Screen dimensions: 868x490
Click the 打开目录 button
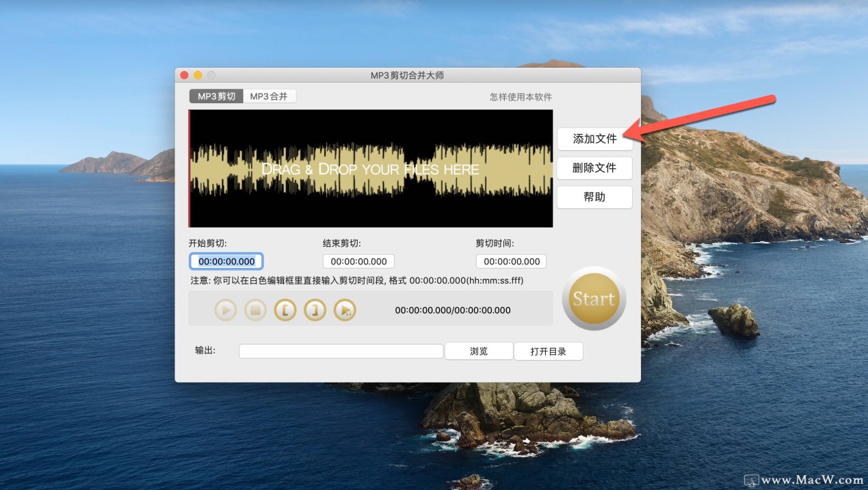(548, 351)
